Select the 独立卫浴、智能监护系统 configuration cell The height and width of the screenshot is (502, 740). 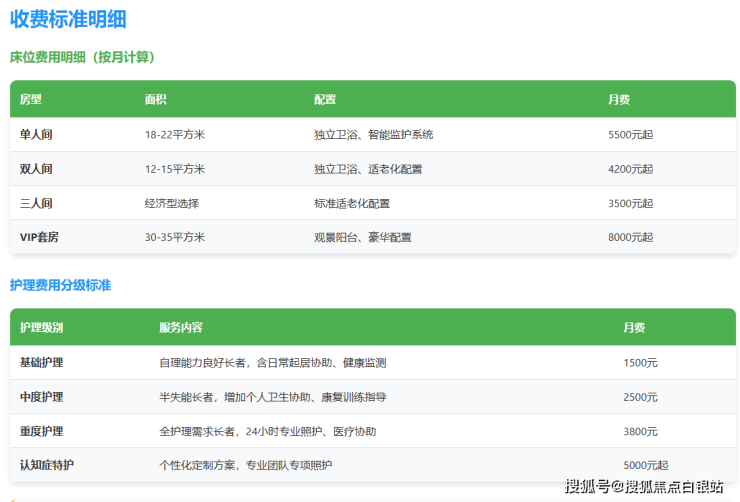click(x=373, y=134)
